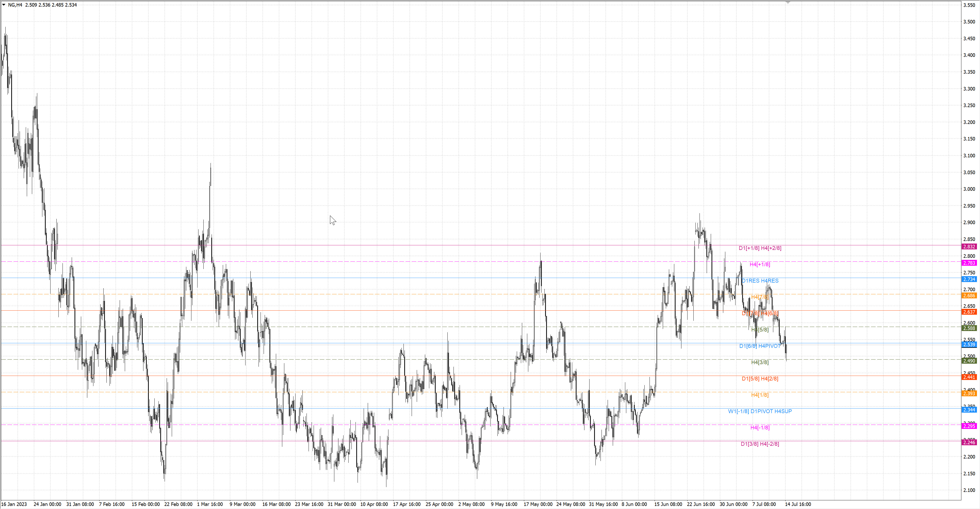Select the red 2.637 price tag
The image size is (980, 509).
pos(969,312)
